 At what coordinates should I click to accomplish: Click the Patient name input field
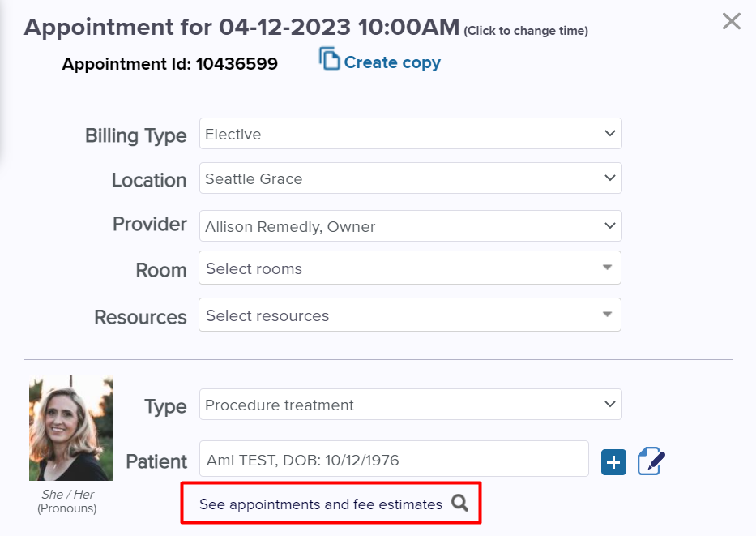tap(394, 459)
